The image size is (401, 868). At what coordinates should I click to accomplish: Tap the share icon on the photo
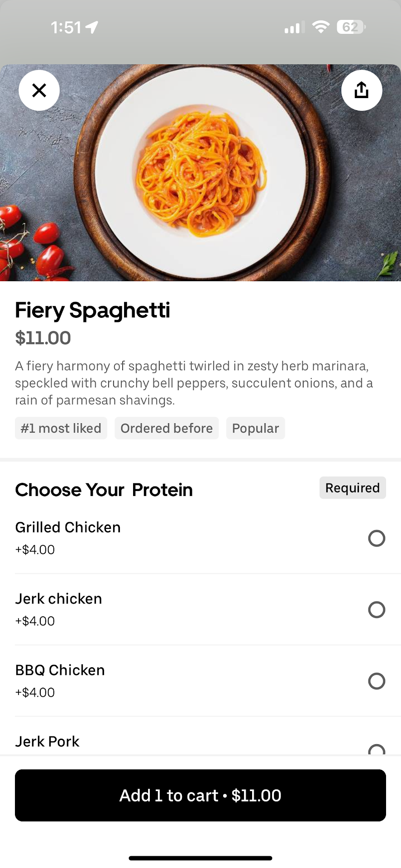coord(361,90)
